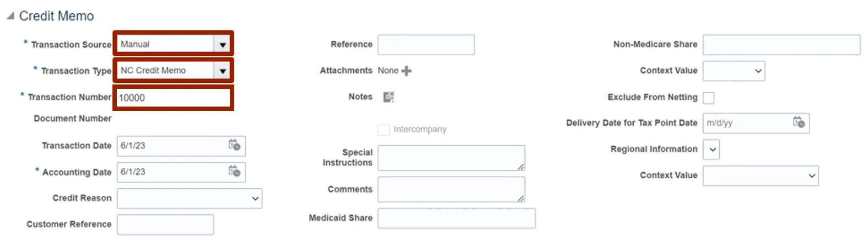Open the Accounting Date calendar picker
Screen dimensions: 868x244
point(234,172)
